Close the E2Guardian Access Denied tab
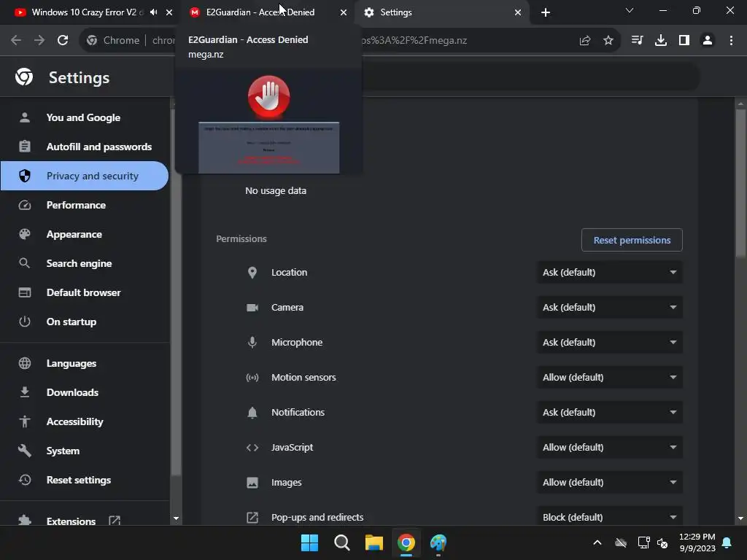 pos(344,12)
